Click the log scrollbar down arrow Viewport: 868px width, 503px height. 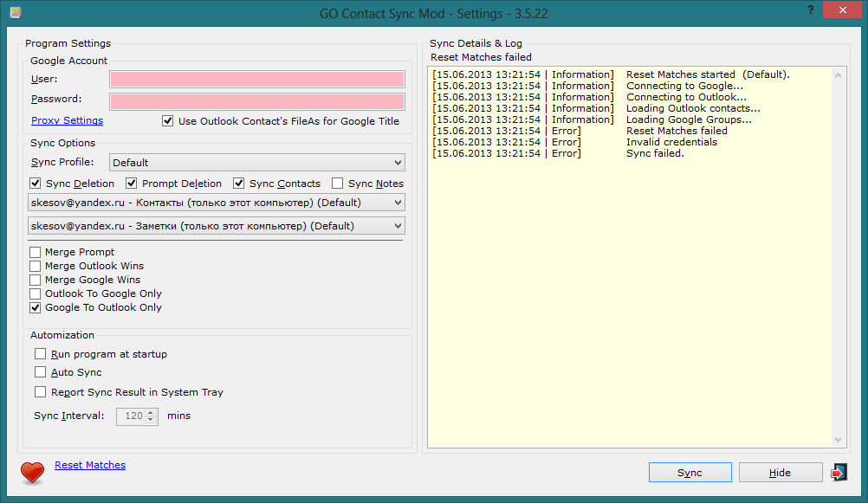pyautogui.click(x=838, y=440)
